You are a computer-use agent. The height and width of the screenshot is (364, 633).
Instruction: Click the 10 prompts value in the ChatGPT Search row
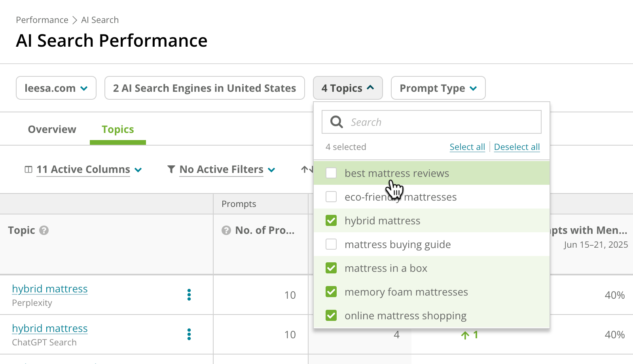[290, 335]
